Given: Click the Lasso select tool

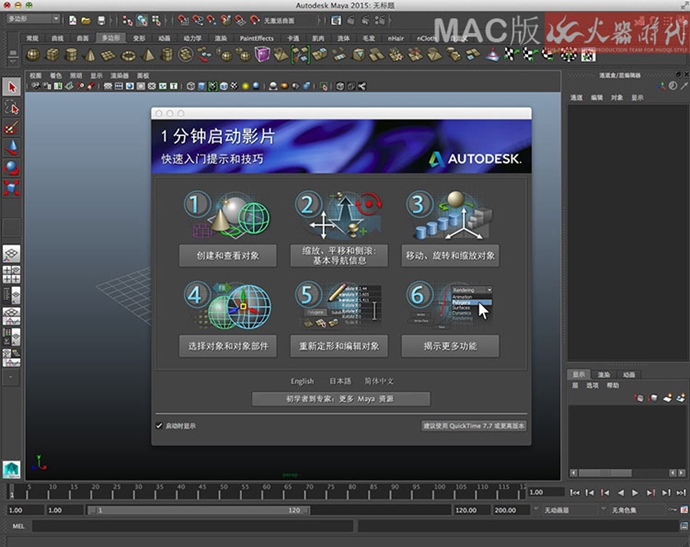Looking at the screenshot, I should pyautogui.click(x=12, y=108).
